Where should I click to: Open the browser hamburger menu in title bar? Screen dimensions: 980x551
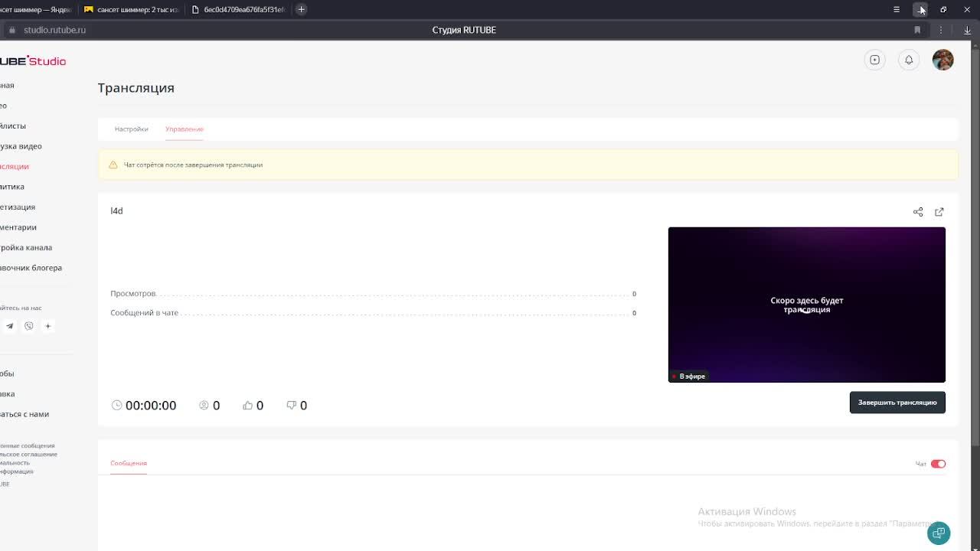(x=897, y=9)
